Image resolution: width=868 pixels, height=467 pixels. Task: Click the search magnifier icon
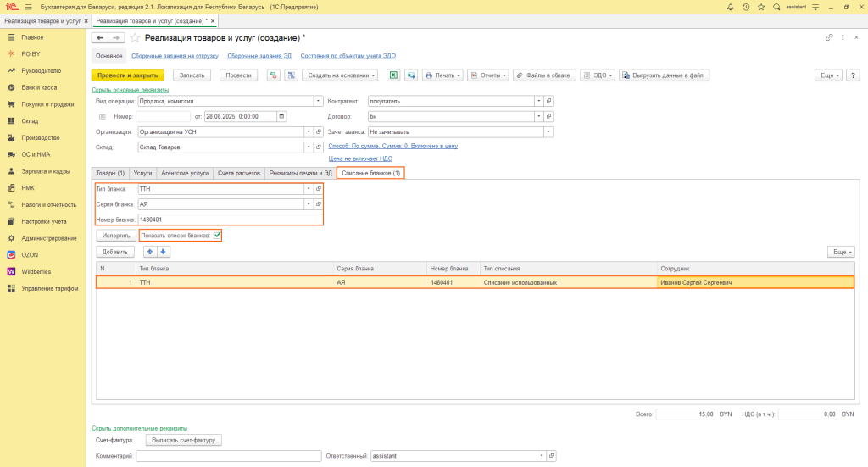[776, 7]
